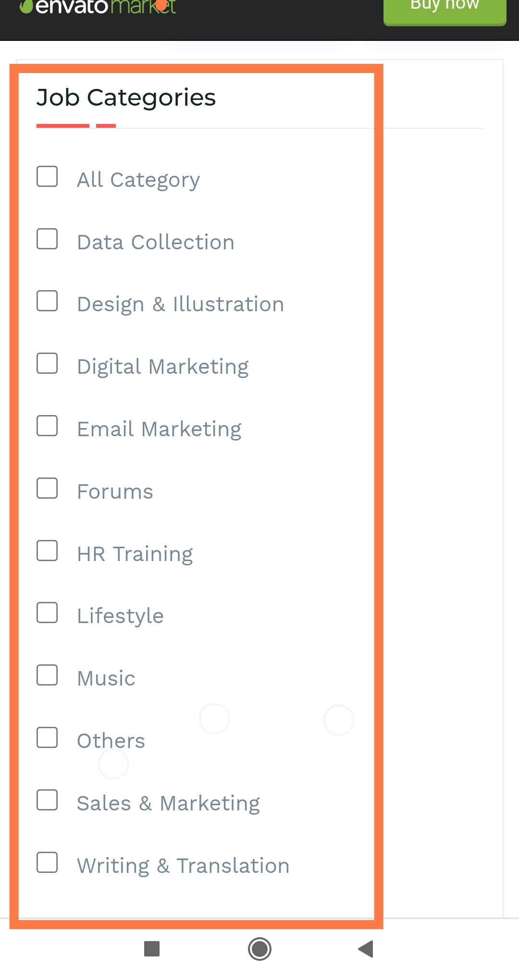Tap the Writing & Translation label text

click(183, 866)
